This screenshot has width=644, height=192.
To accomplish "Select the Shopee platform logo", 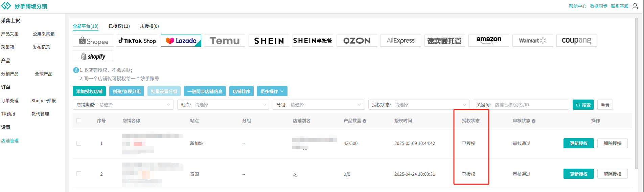I will point(93,41).
